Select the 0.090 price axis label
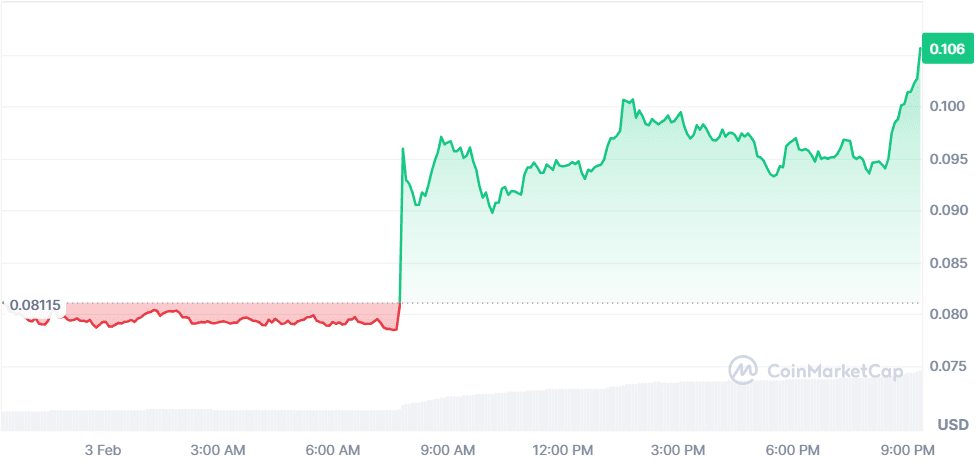This screenshot has height=461, width=977. (x=946, y=210)
